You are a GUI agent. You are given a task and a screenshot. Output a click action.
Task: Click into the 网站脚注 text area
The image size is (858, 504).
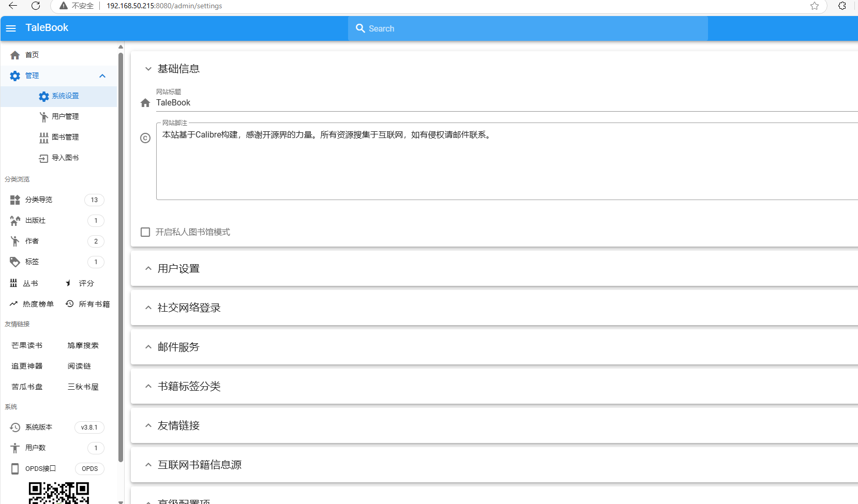pos(507,162)
